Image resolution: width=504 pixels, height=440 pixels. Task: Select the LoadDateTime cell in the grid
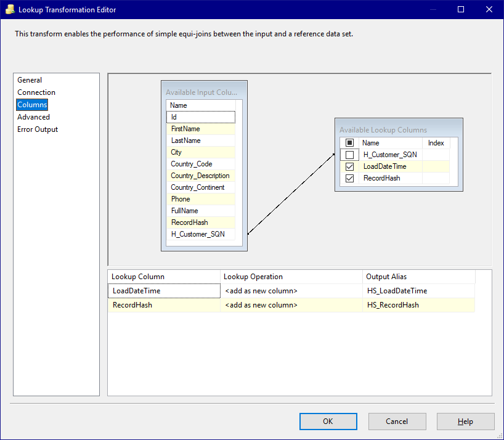[x=164, y=291]
